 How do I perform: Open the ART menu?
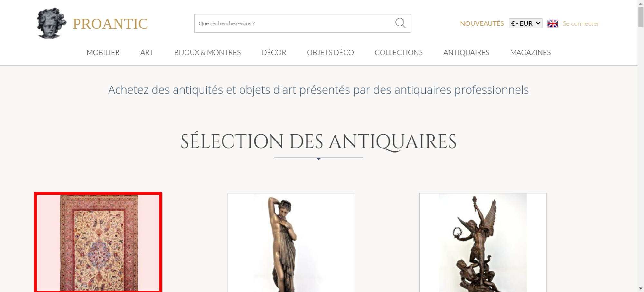[x=147, y=52]
